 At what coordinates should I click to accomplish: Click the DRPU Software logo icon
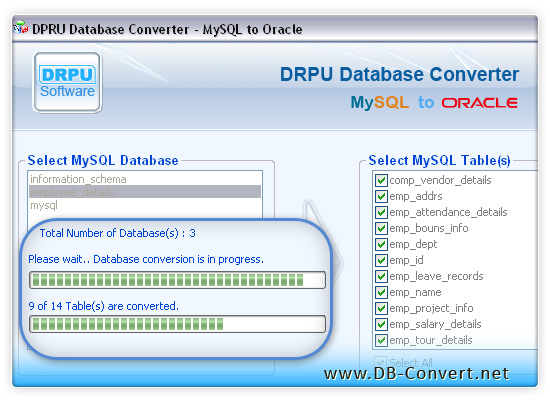click(x=67, y=83)
